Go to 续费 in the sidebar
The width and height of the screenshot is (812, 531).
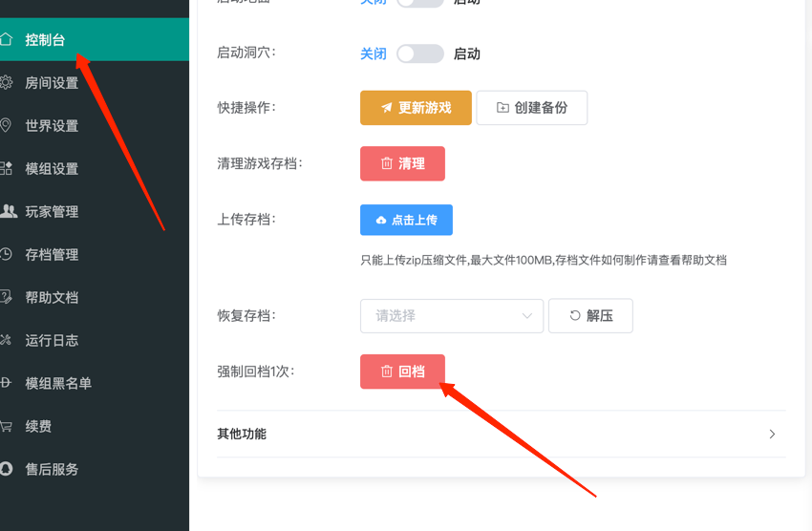[x=38, y=426]
